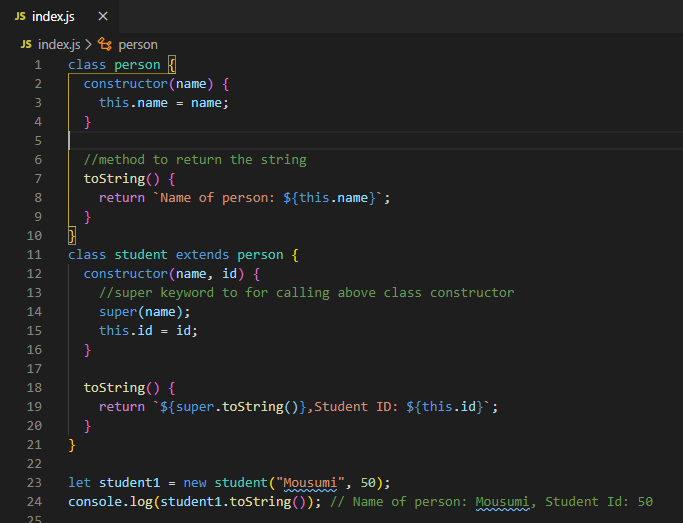Click 'constructor(name)' on line 2
Viewport: 683px width, 523px height.
coord(148,84)
